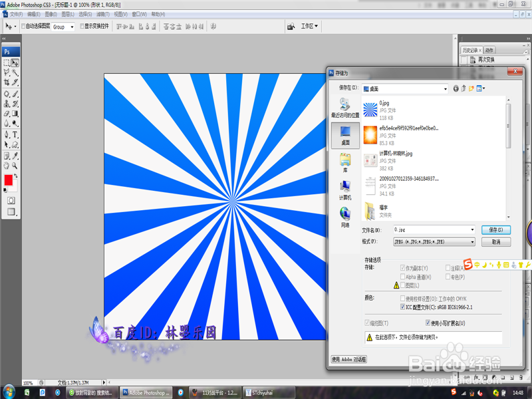The image size is (532, 399).
Task: Change screen mode button in toolbox
Action: click(11, 211)
